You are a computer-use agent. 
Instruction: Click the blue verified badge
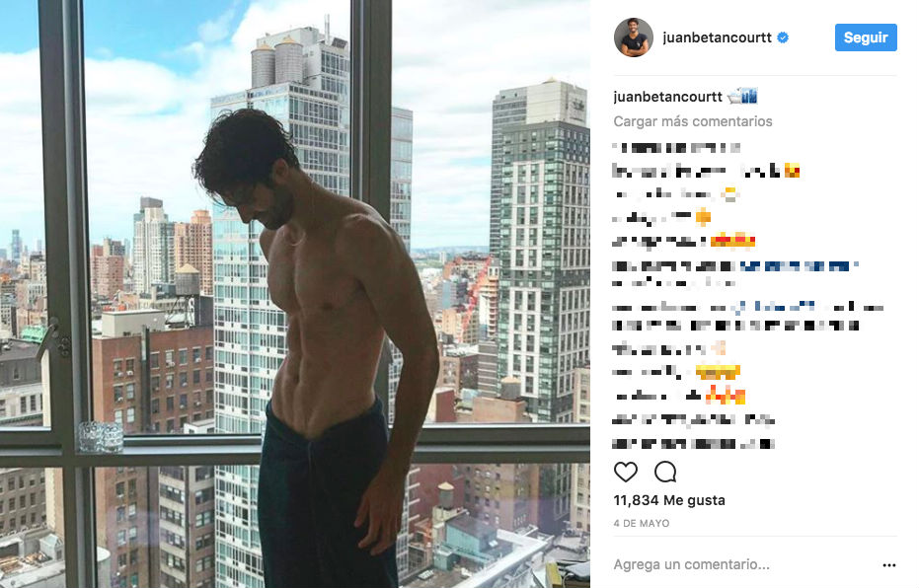tap(783, 37)
